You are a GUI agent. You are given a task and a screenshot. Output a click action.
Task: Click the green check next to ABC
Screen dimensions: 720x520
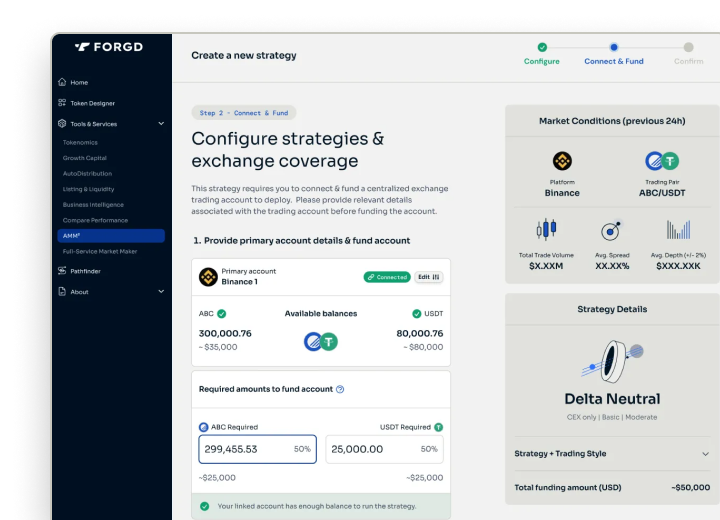222,313
